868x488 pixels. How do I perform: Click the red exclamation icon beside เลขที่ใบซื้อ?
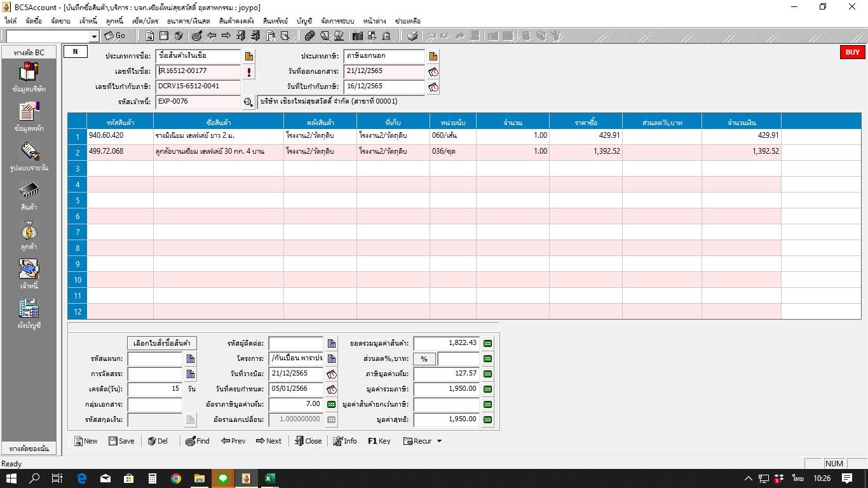[x=249, y=72]
